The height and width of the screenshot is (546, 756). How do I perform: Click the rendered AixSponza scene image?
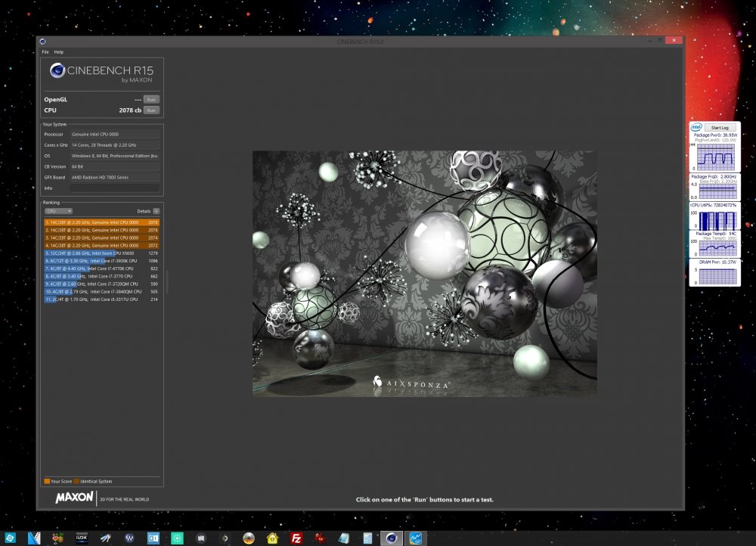(x=425, y=274)
